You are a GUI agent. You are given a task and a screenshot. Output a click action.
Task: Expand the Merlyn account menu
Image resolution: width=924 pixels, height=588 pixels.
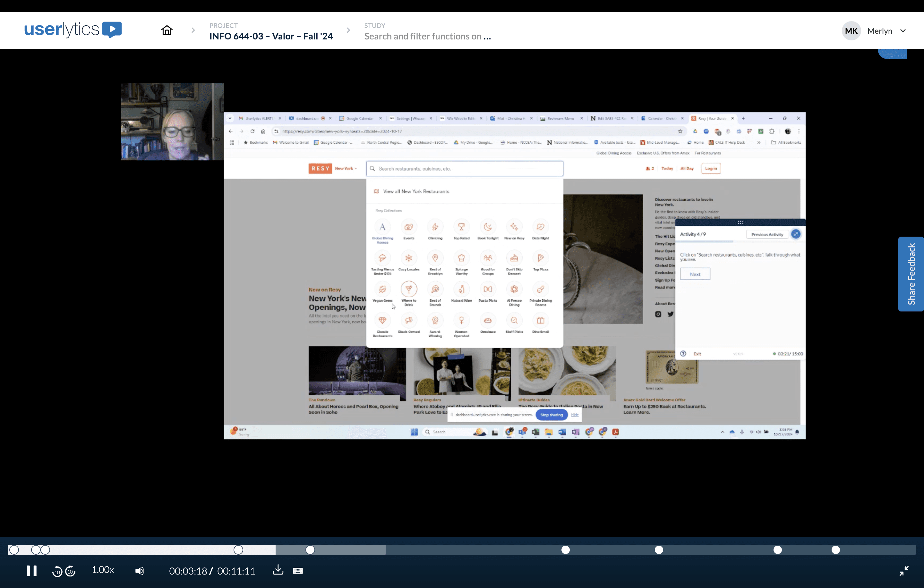pos(903,31)
